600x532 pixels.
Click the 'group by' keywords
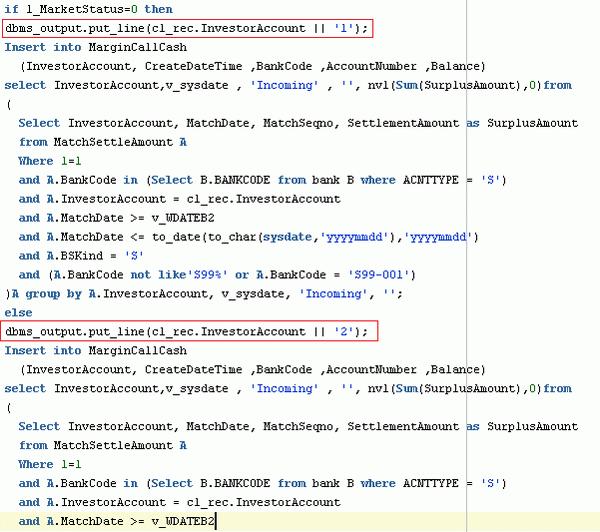54,294
